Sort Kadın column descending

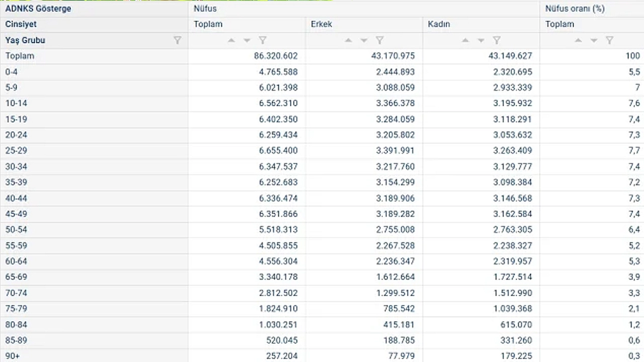point(481,40)
